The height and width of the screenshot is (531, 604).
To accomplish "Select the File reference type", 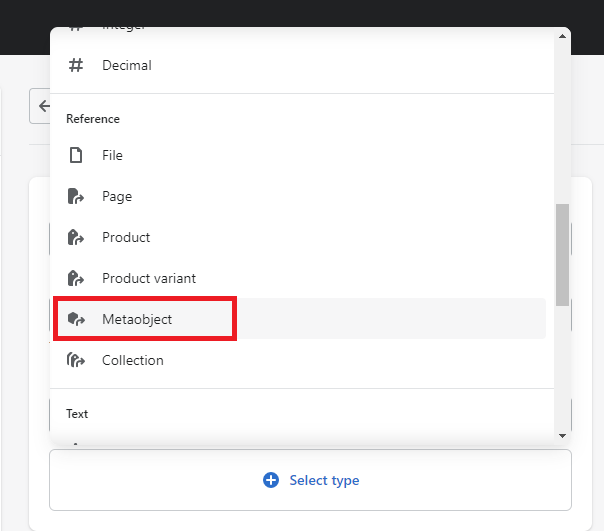I will point(300,155).
